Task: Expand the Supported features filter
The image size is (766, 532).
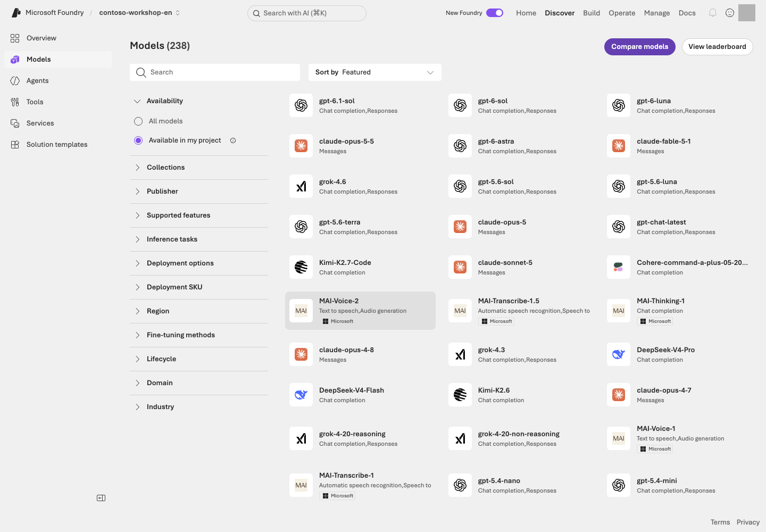Action: [x=199, y=215]
